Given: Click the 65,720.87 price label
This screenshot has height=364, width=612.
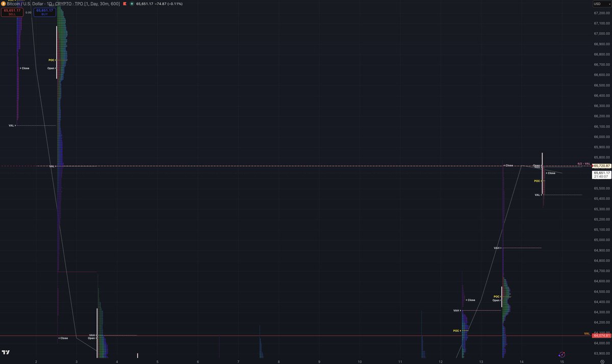Looking at the screenshot, I should 601,166.
